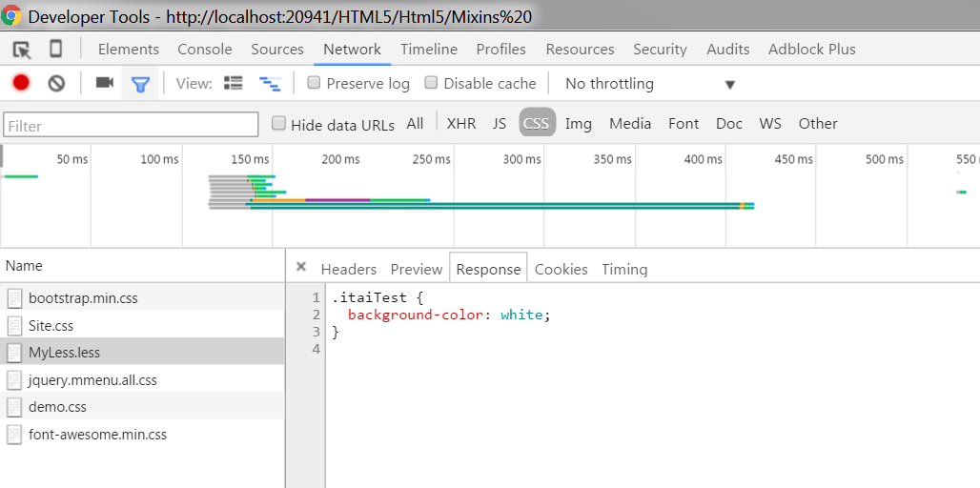Image resolution: width=980 pixels, height=488 pixels.
Task: Enable the Preserve log checkbox
Action: click(x=314, y=83)
